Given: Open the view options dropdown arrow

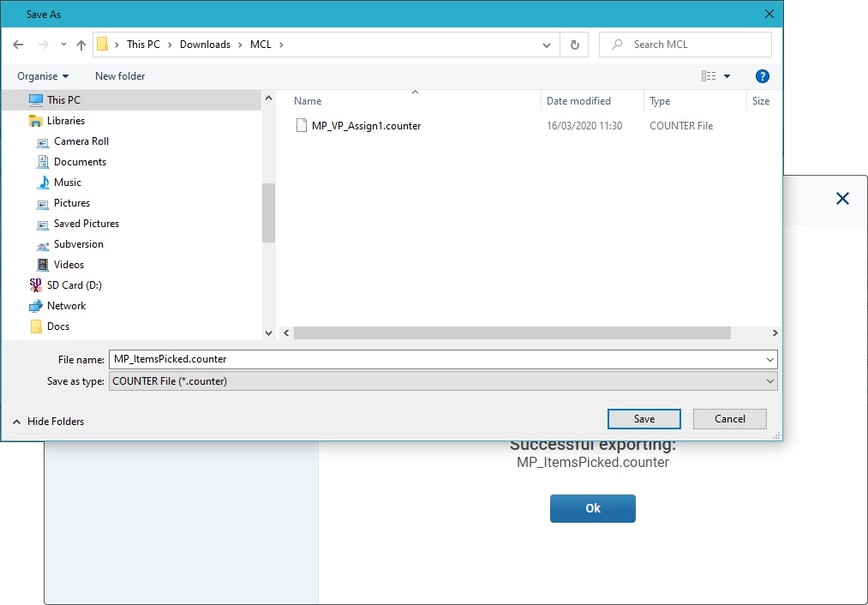Looking at the screenshot, I should pos(727,76).
